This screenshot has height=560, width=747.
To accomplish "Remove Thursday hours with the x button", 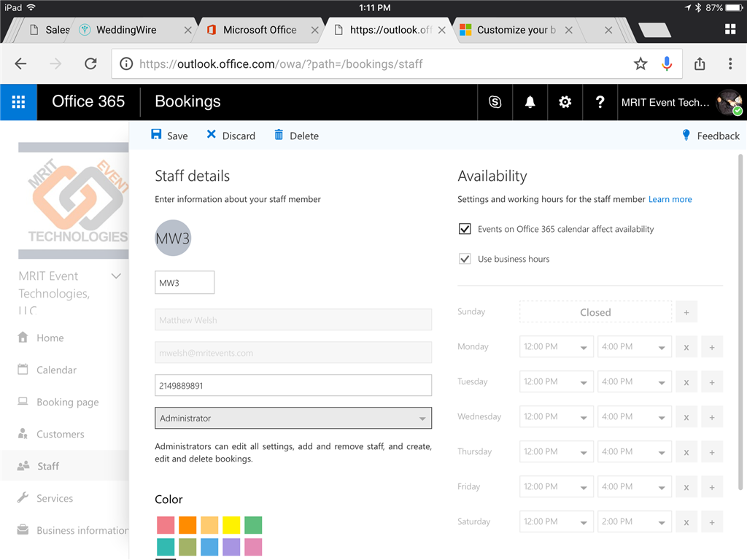I will (686, 452).
